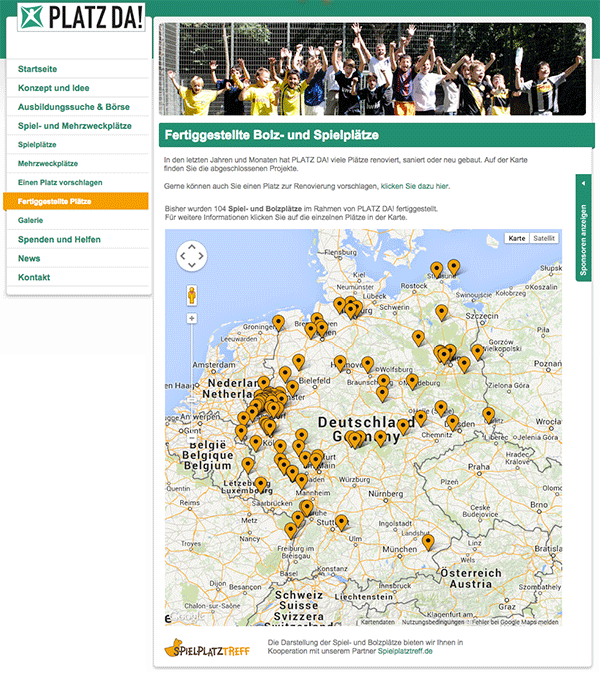Follow the 'klicken Sie dazu hier' link

(x=414, y=186)
